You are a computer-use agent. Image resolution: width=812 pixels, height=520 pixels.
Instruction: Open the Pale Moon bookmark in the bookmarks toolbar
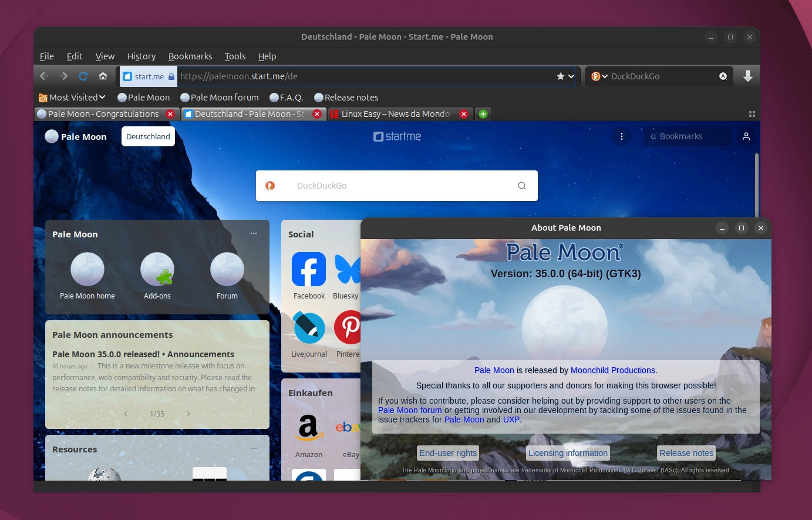144,98
